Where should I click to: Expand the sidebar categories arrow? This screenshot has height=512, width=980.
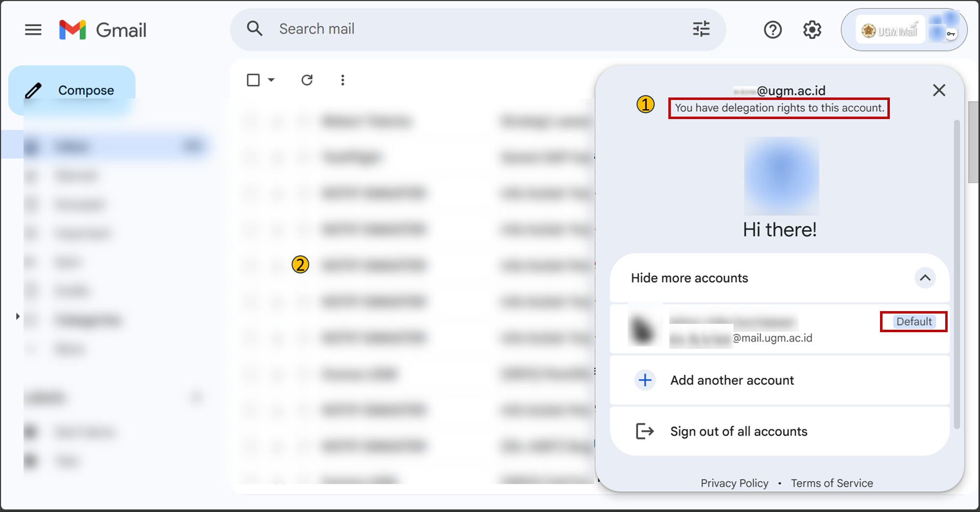pyautogui.click(x=18, y=317)
